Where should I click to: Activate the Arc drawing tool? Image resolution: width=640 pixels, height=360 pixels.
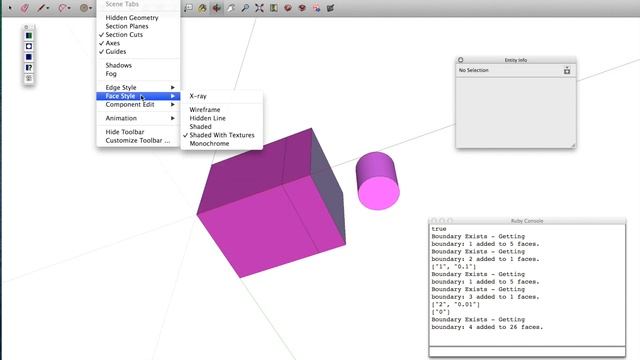[x=62, y=8]
